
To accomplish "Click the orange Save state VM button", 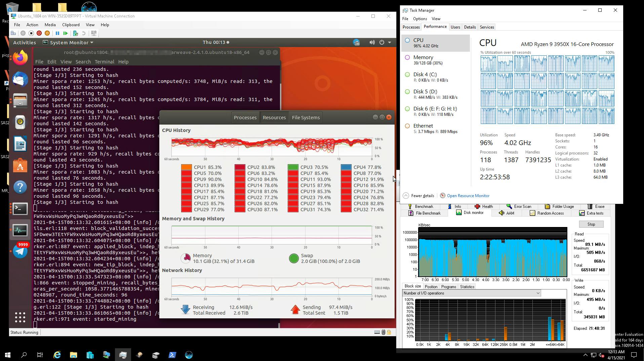I will [x=47, y=33].
